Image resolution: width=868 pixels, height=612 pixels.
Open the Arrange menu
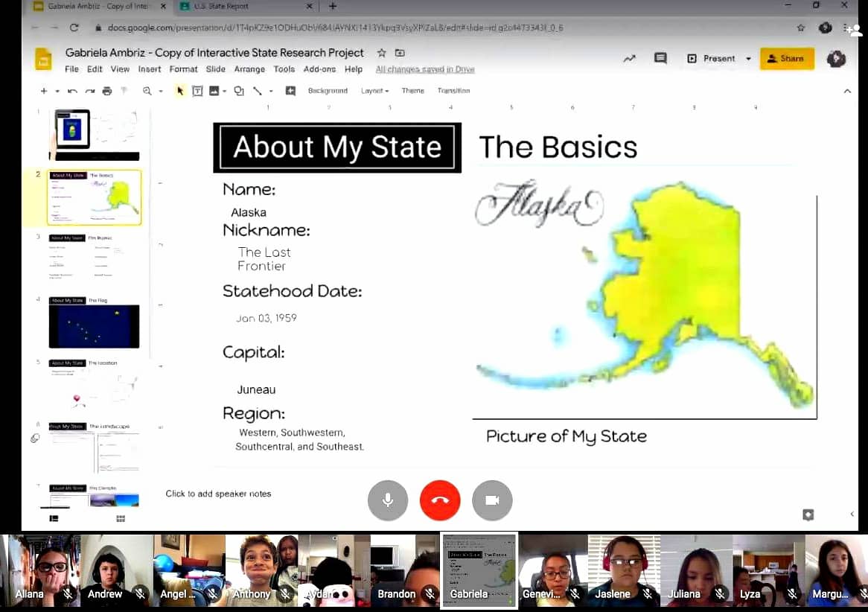(249, 69)
